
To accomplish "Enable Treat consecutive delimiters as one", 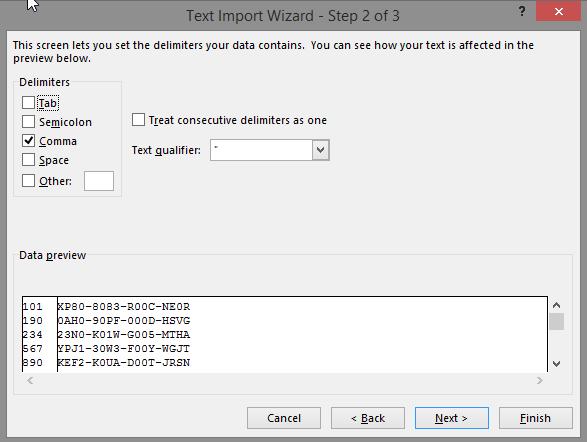I will tap(138, 120).
